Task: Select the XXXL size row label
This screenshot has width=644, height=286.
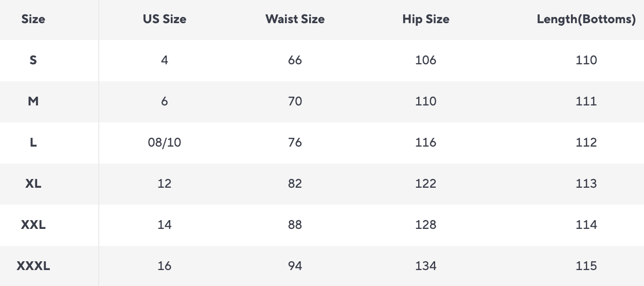Action: point(33,266)
